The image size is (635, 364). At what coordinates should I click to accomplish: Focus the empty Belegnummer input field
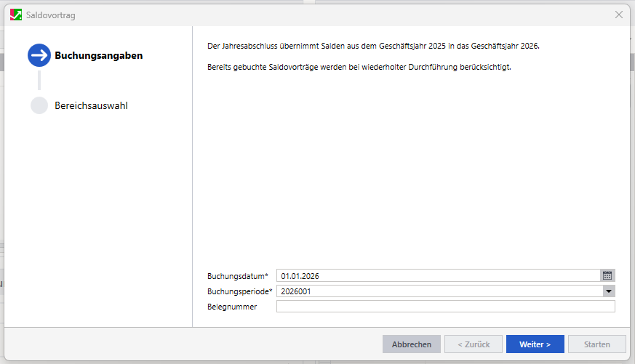coord(445,307)
